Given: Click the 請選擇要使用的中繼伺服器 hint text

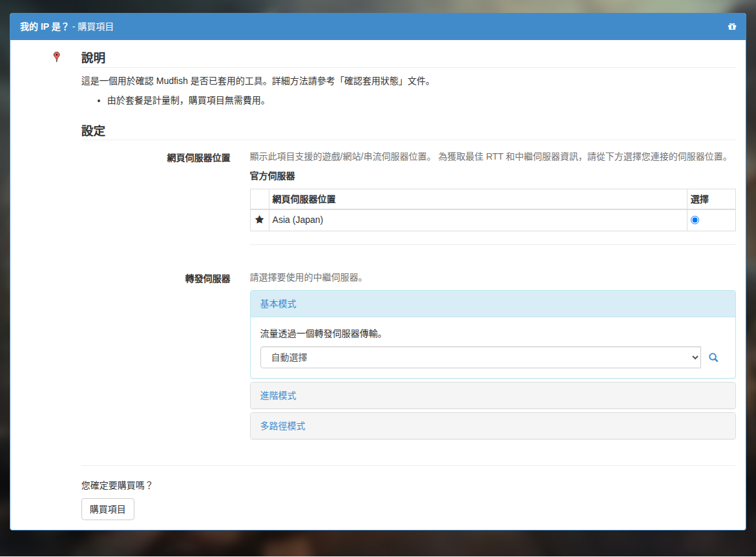Looking at the screenshot, I should coord(307,277).
